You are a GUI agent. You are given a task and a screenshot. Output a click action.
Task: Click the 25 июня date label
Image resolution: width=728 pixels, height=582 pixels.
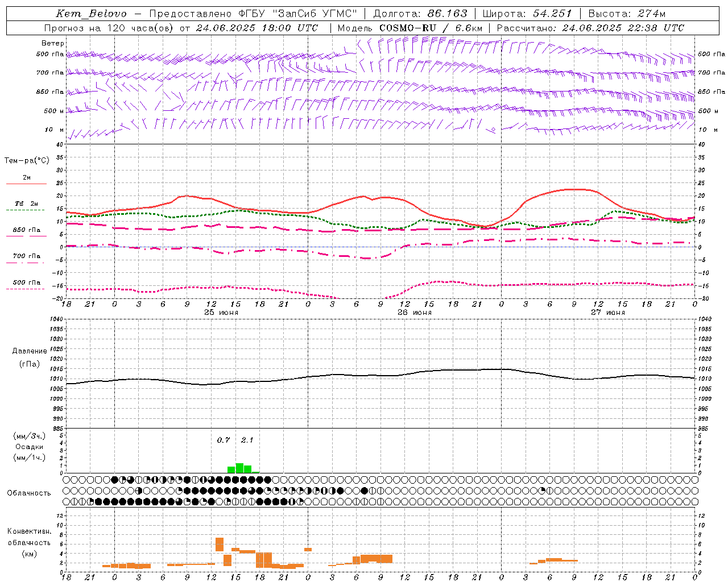pos(221,313)
